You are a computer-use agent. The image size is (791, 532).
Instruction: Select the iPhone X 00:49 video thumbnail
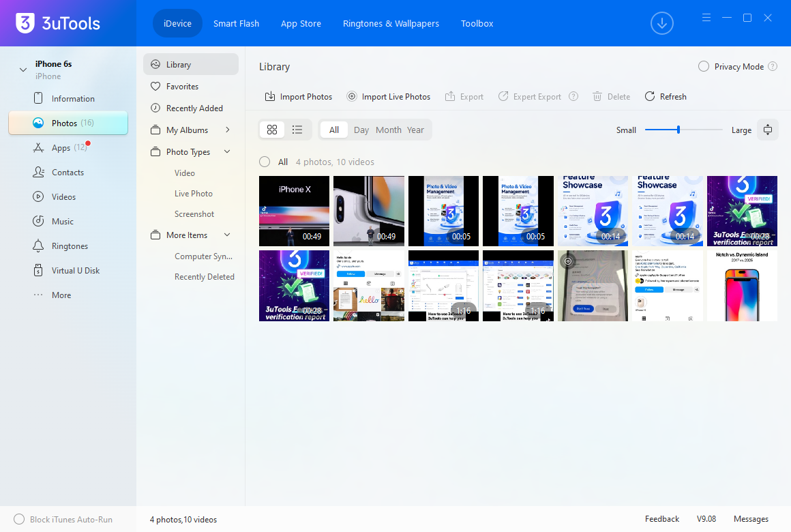[294, 211]
